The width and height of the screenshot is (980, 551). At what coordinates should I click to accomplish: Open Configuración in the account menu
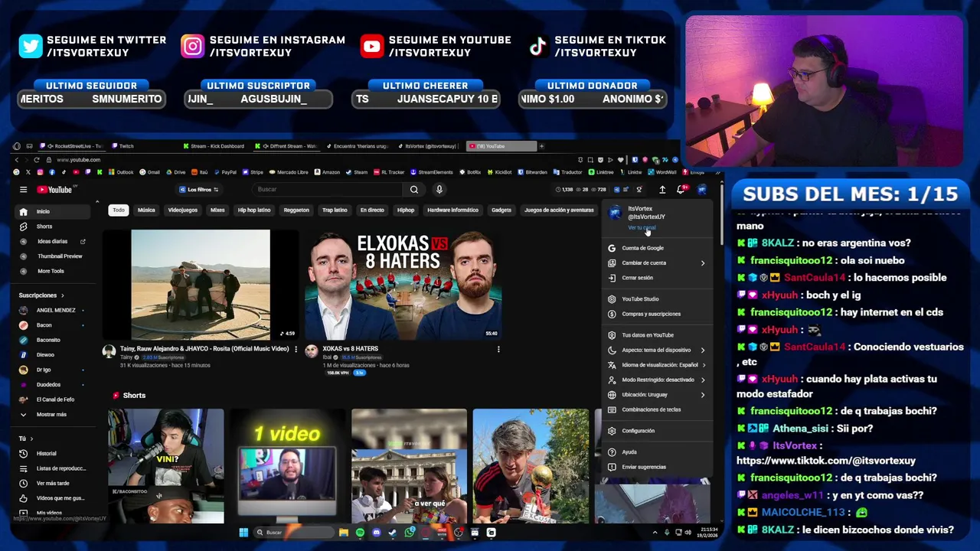[x=657, y=431]
